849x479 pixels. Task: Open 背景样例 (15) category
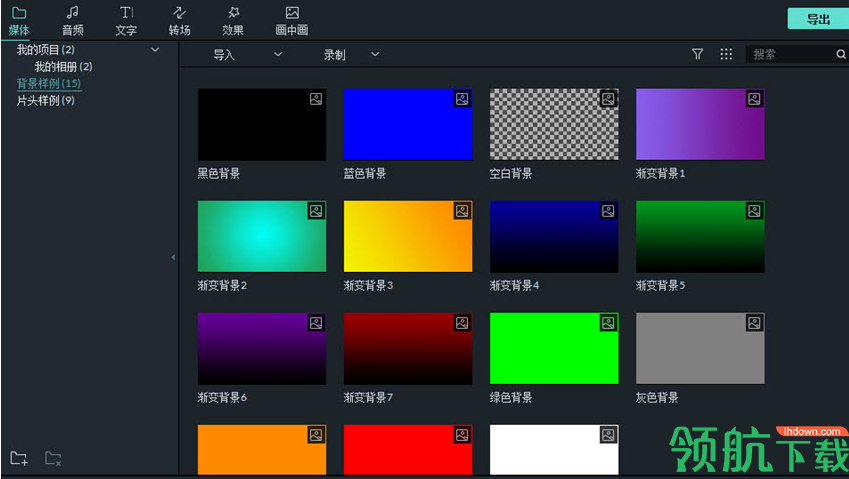(49, 83)
